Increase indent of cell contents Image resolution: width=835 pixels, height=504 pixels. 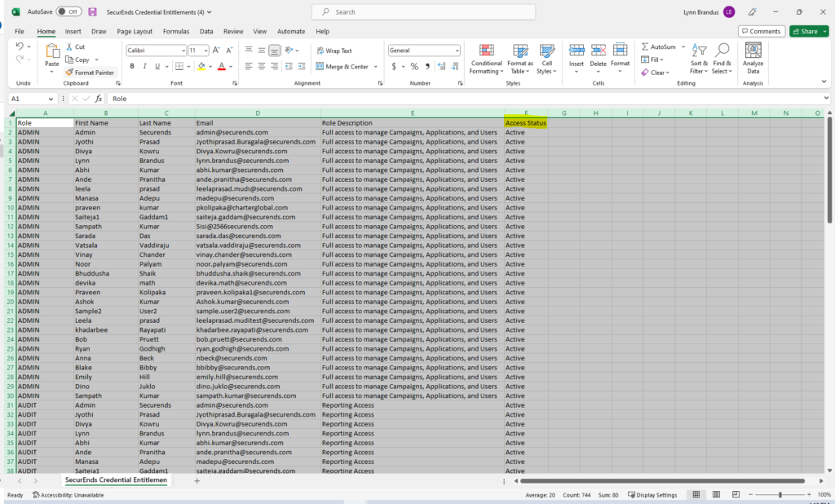(302, 66)
